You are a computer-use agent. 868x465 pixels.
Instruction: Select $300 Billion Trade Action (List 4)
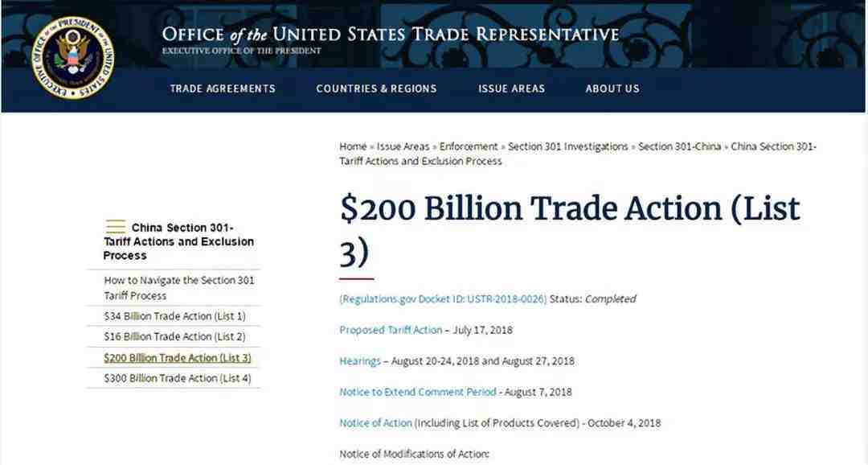click(177, 378)
